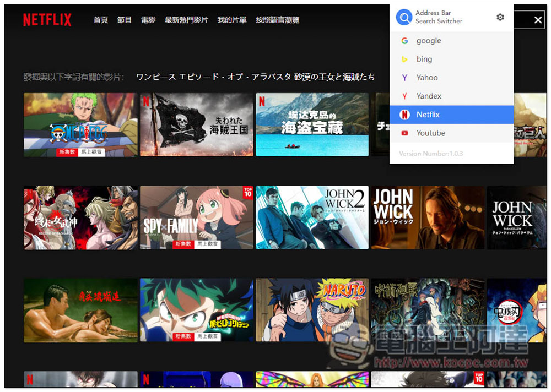Screen dimensions: 551x392
Task: Open the hot spring movie thumbnail
Action: (80, 311)
